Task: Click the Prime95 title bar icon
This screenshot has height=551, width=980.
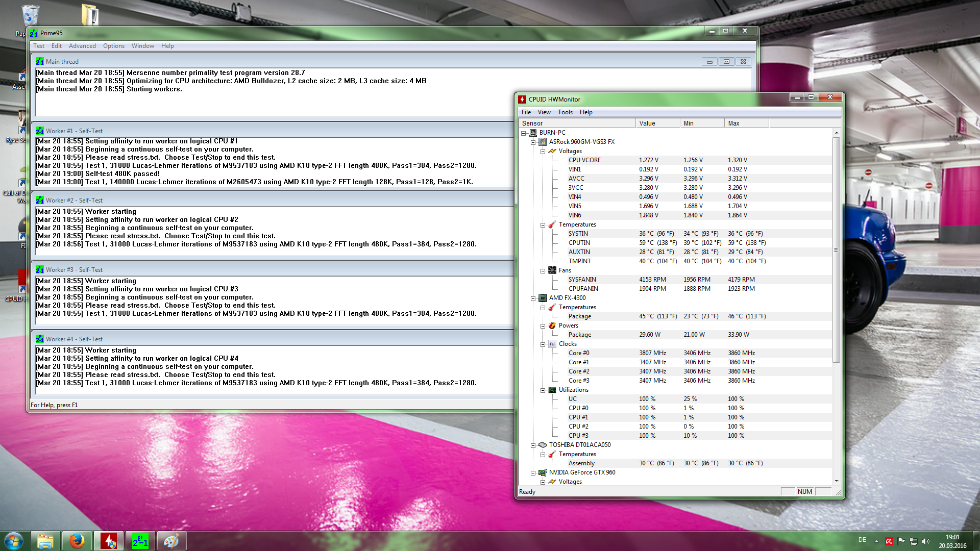Action: 34,33
